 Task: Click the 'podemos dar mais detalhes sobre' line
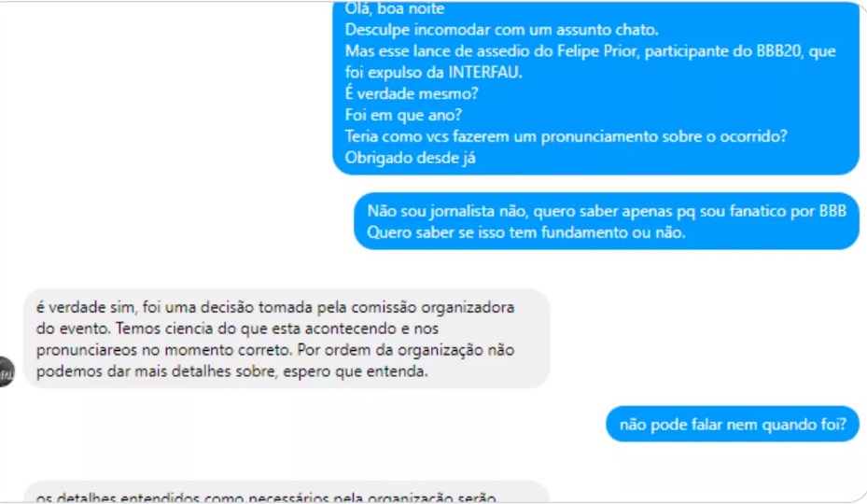[232, 371]
